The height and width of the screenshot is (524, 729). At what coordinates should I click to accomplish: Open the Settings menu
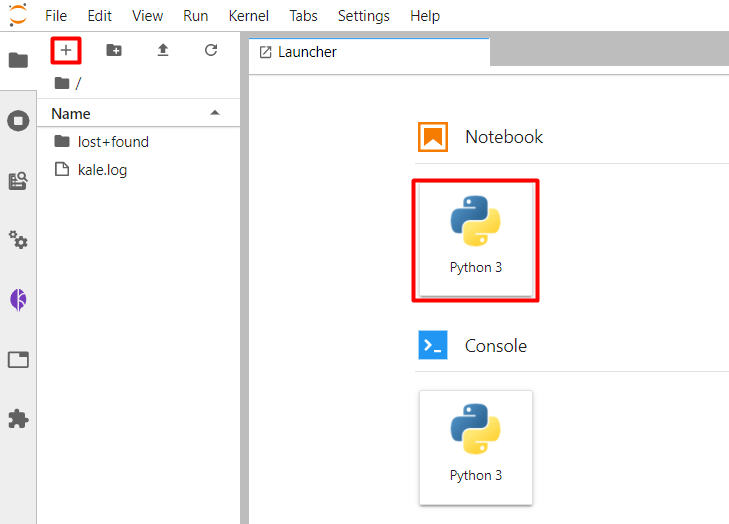coord(364,16)
